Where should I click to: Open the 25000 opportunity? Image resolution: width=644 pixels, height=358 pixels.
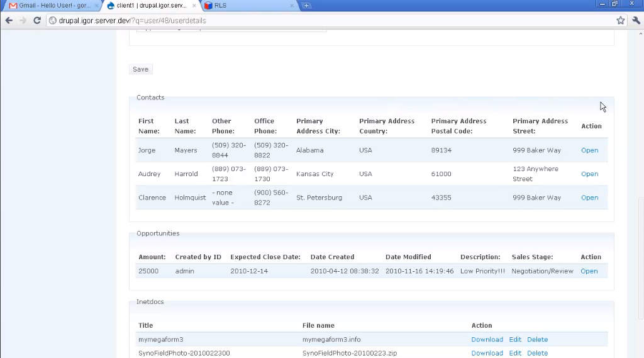[x=589, y=271]
